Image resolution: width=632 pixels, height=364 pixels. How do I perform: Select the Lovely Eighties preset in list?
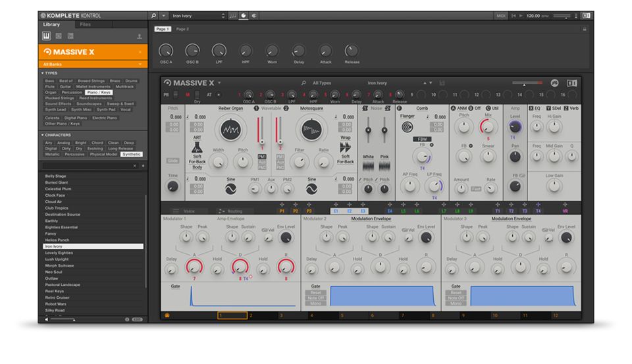[x=59, y=253]
